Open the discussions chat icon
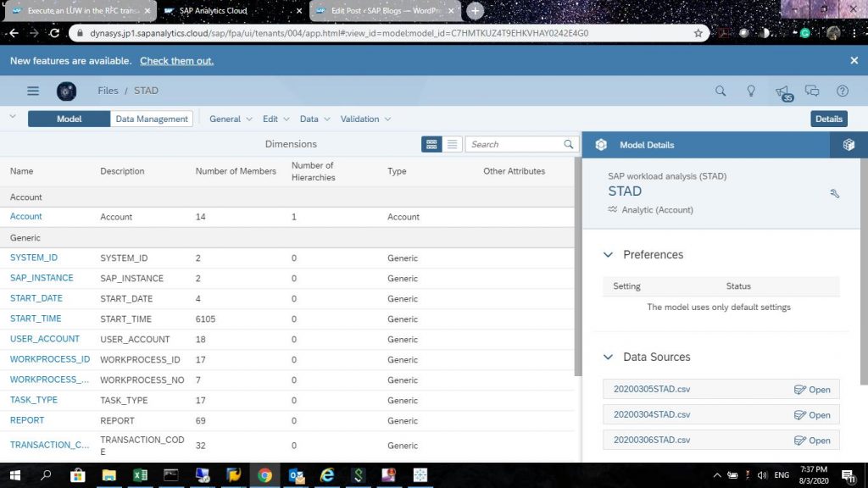Screen dimensions: 868x488 [812, 91]
